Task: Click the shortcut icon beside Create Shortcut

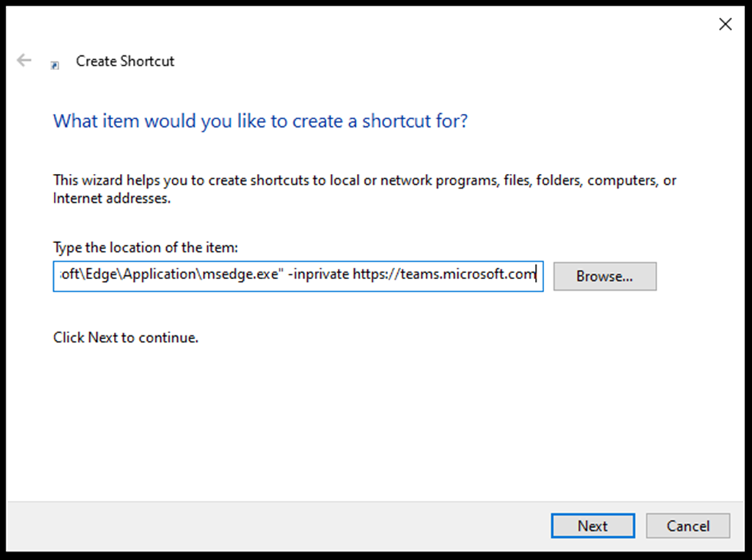Action: point(55,65)
